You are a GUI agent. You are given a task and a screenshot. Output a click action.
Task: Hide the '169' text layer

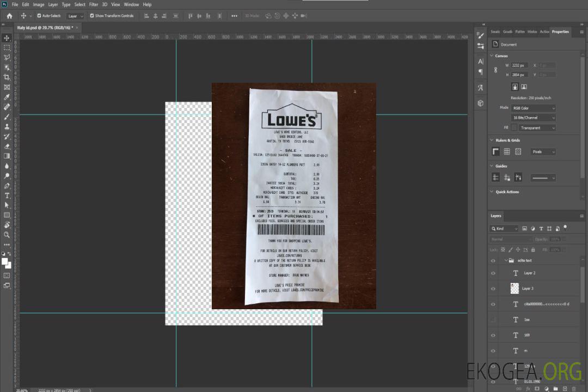493,335
